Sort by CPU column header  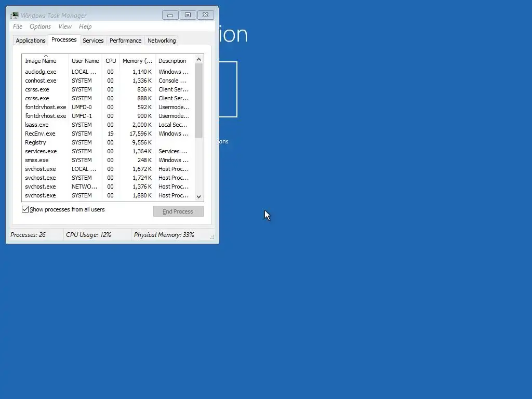[111, 61]
